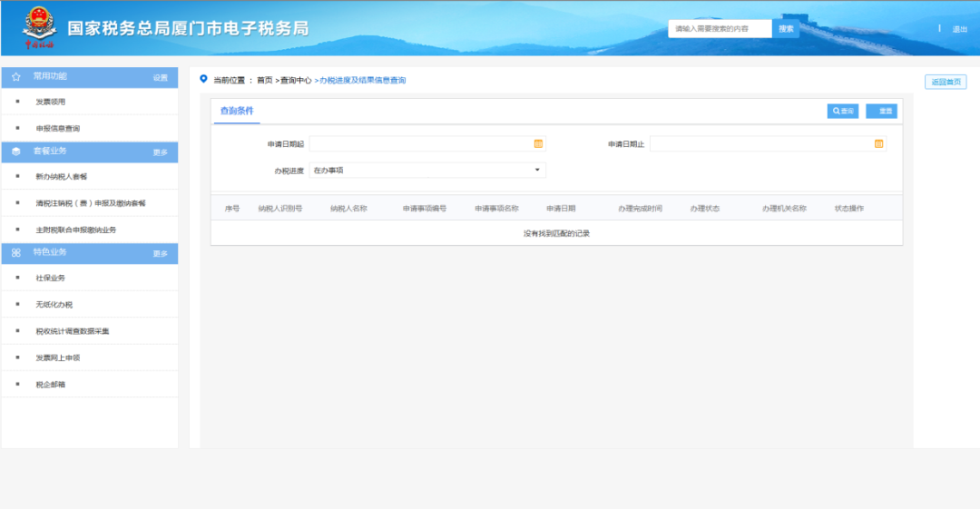Click the 办理状态 column header
Viewport: 980px width, 509px height.
[704, 209]
